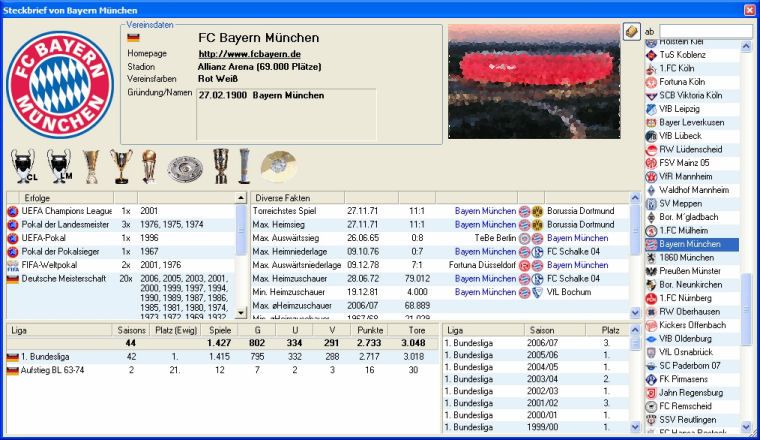Click the Platz (Ewig) column header
This screenshot has height=440, width=760.
[x=175, y=330]
